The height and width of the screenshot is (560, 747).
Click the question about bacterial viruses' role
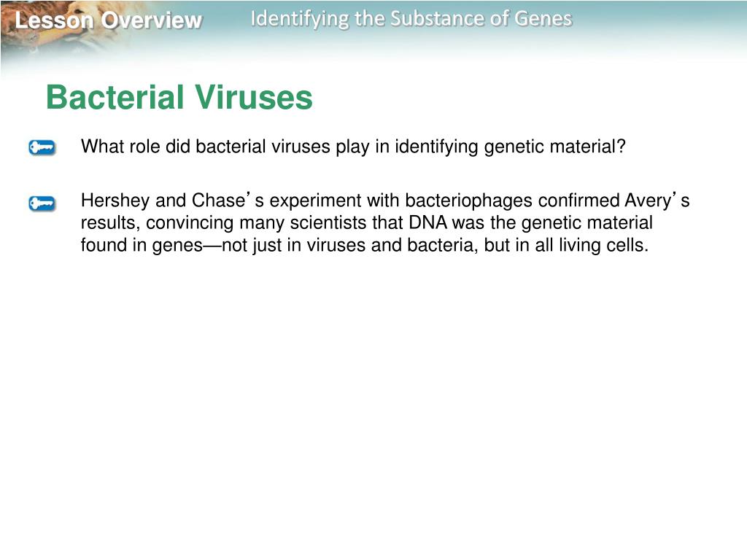coord(353,147)
